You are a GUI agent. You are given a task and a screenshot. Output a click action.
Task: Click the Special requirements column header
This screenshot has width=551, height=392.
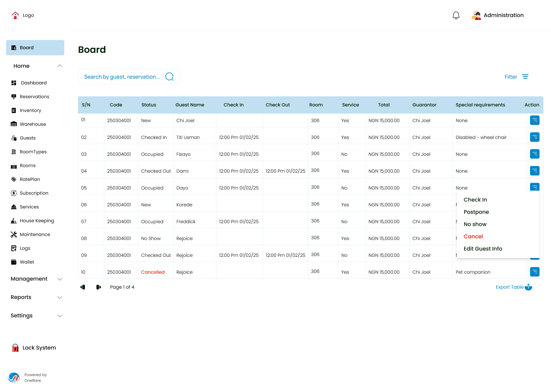pos(480,105)
